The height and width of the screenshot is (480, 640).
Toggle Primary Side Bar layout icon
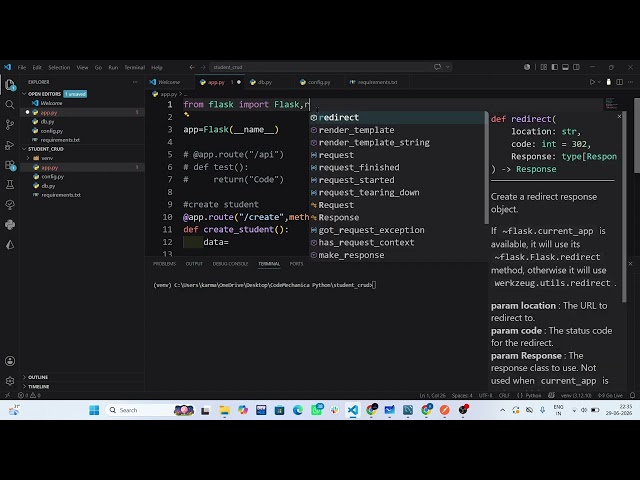[555, 67]
